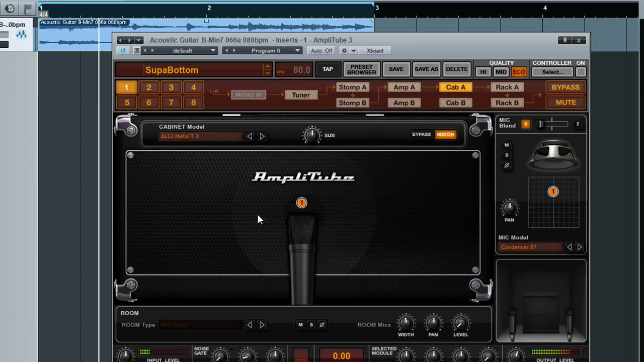The image size is (644, 362).
Task: Open the ROOM Type selection field
Action: 201,325
